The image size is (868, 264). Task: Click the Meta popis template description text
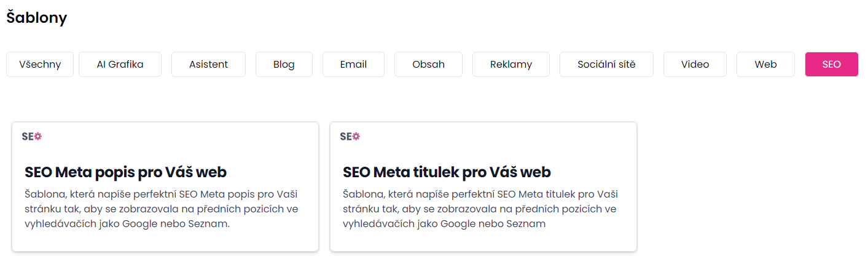pyautogui.click(x=162, y=209)
